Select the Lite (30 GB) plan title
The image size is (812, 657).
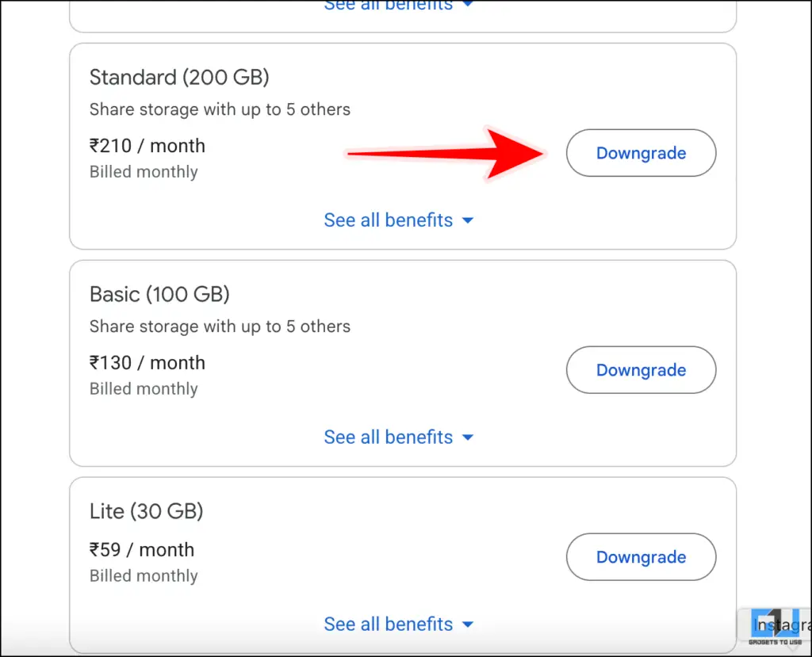click(147, 512)
